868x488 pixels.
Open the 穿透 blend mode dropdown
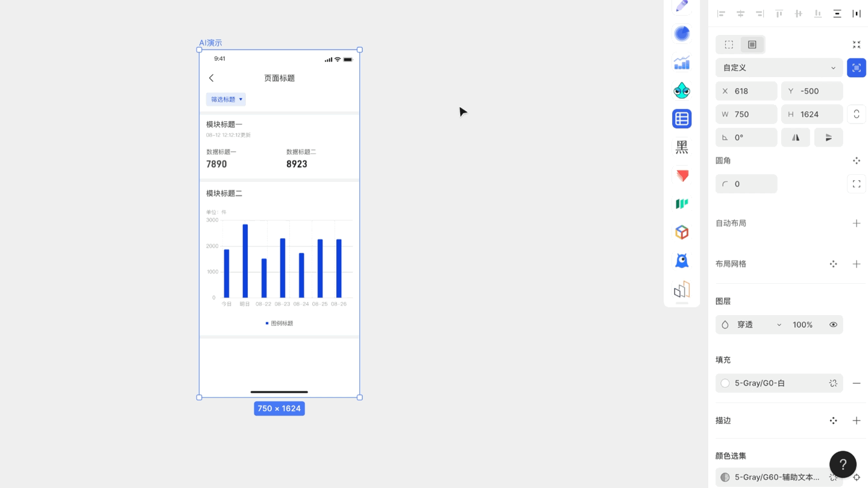tap(752, 325)
